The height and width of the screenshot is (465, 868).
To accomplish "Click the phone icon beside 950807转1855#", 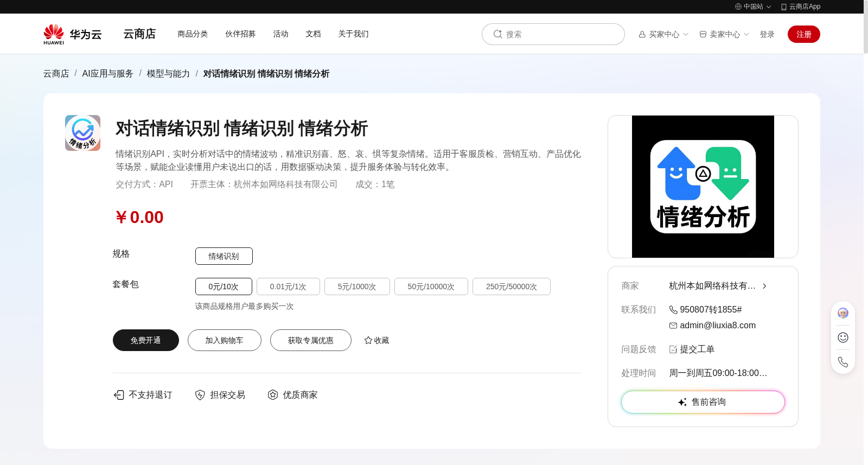I will pos(673,310).
